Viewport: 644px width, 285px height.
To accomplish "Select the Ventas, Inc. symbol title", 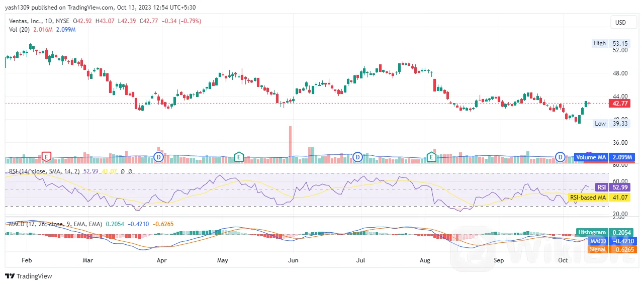I will (29, 22).
